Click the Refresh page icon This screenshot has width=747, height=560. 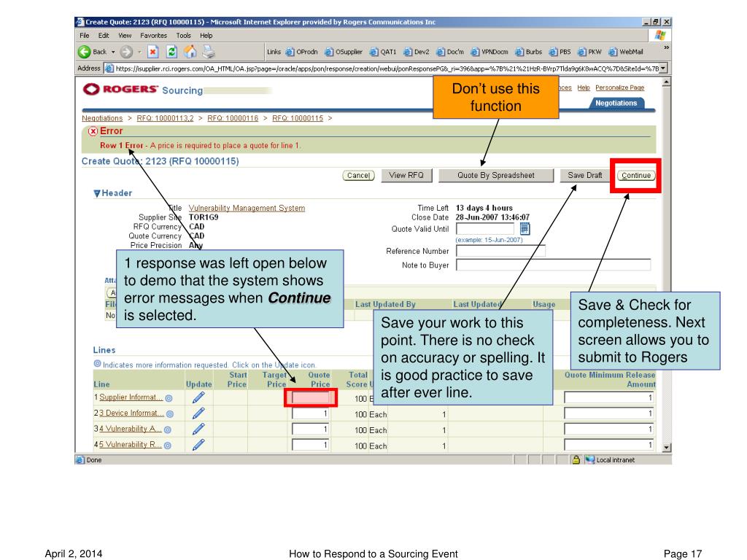[x=171, y=52]
